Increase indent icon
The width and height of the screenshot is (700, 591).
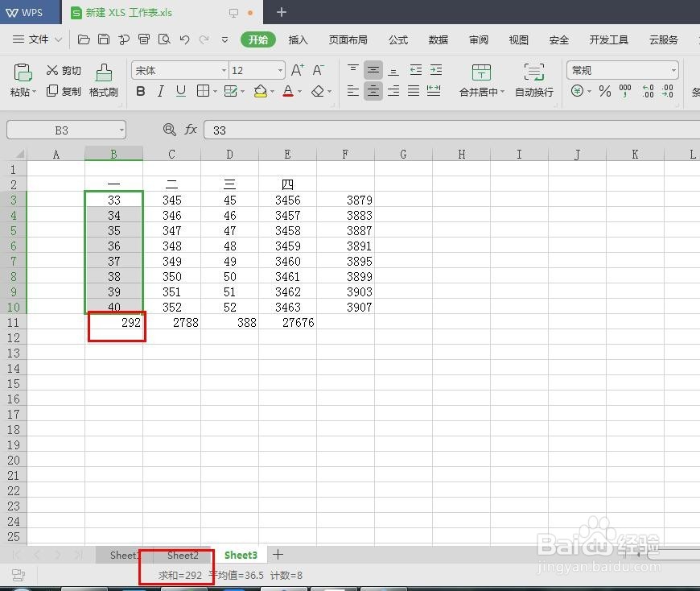coord(436,70)
